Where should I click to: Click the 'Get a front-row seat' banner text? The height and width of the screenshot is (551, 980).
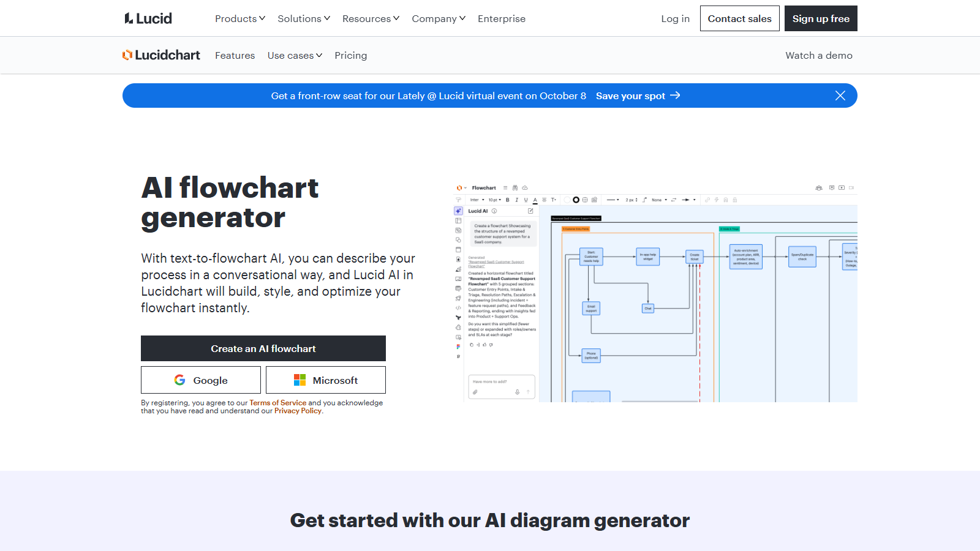point(429,96)
